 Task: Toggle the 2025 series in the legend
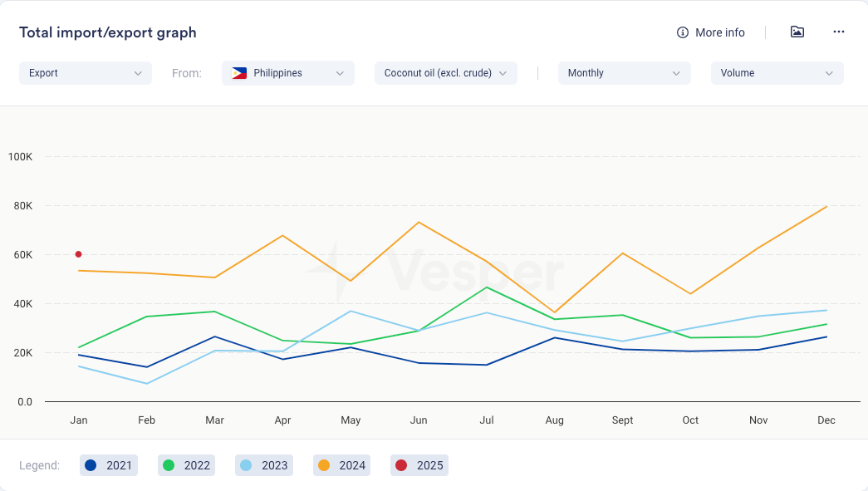pyautogui.click(x=419, y=465)
